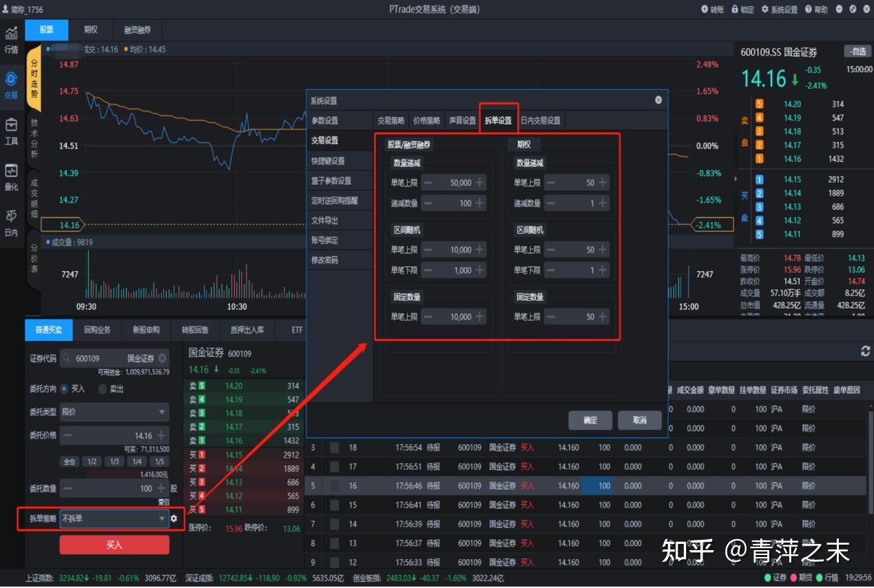The width and height of the screenshot is (874, 588).
Task: Open the 价格策略 settings tab
Action: (426, 120)
